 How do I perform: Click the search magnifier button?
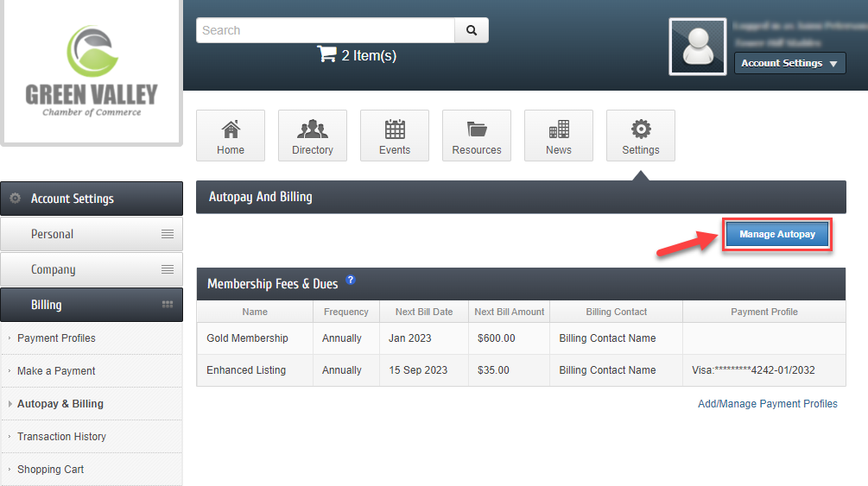[x=472, y=30]
